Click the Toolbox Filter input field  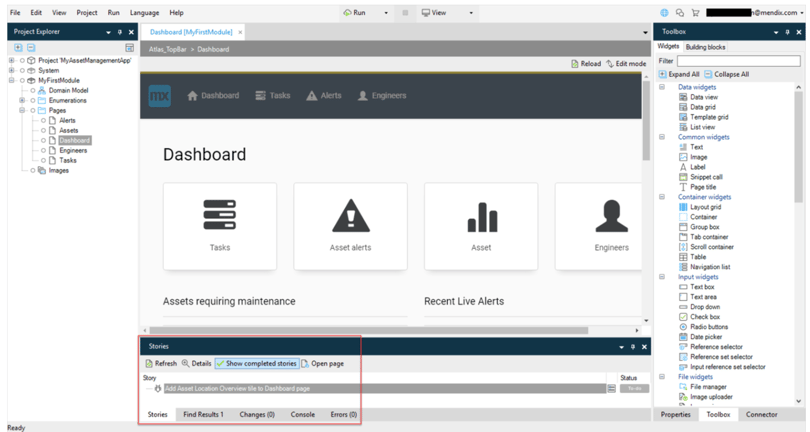(x=738, y=61)
